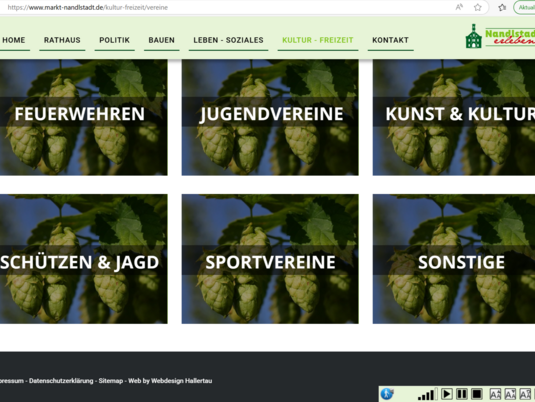Image resolution: width=535 pixels, height=402 pixels.
Task: Open the JUGENDVEREINE category tile
Action: click(270, 117)
